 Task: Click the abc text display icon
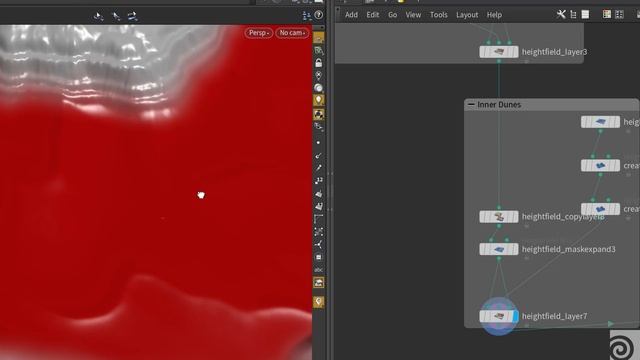tap(318, 270)
